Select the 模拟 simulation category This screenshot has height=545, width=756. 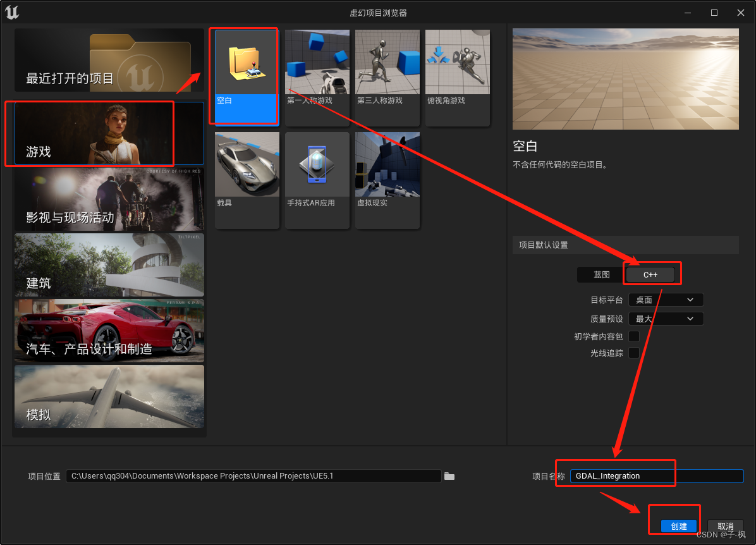click(x=109, y=396)
